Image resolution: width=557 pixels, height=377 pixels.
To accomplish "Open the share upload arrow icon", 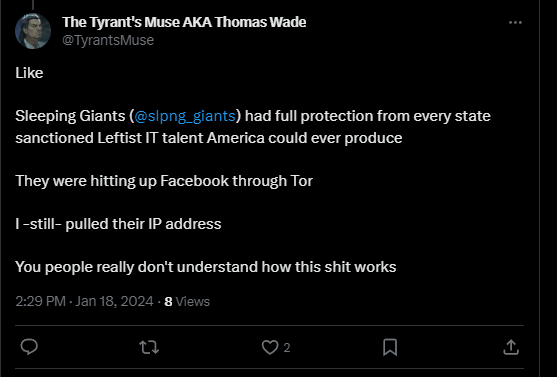I will point(511,347).
